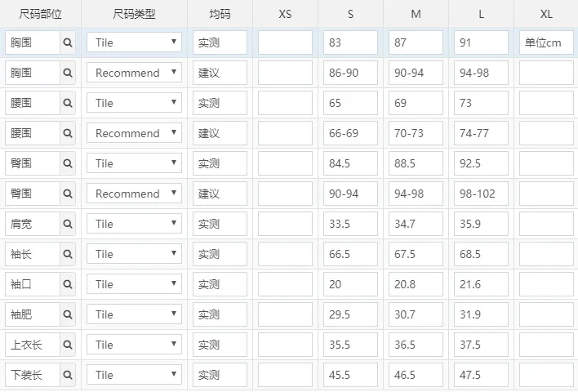Image resolution: width=578 pixels, height=392 pixels.
Task: Click search icon in first 胸围 row
Action: (x=68, y=42)
